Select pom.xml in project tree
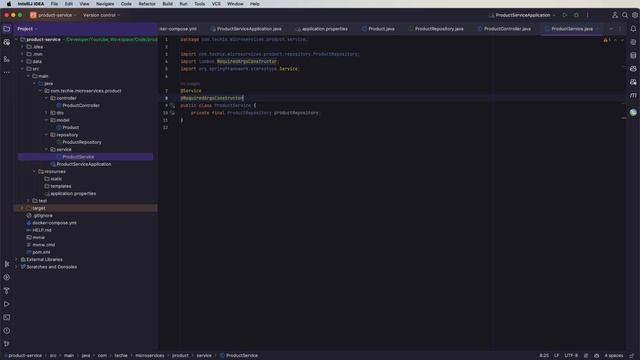 pyautogui.click(x=41, y=252)
